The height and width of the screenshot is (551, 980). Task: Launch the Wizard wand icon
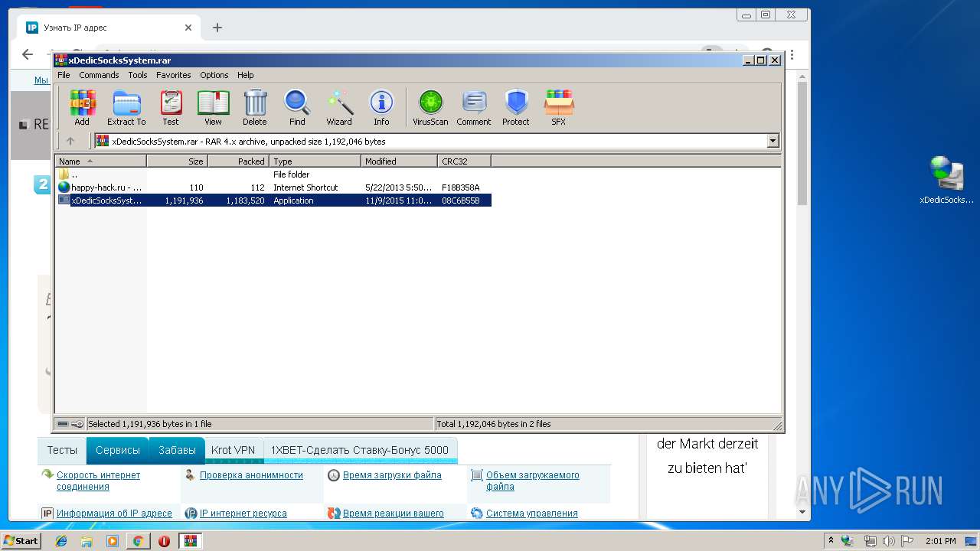click(339, 107)
